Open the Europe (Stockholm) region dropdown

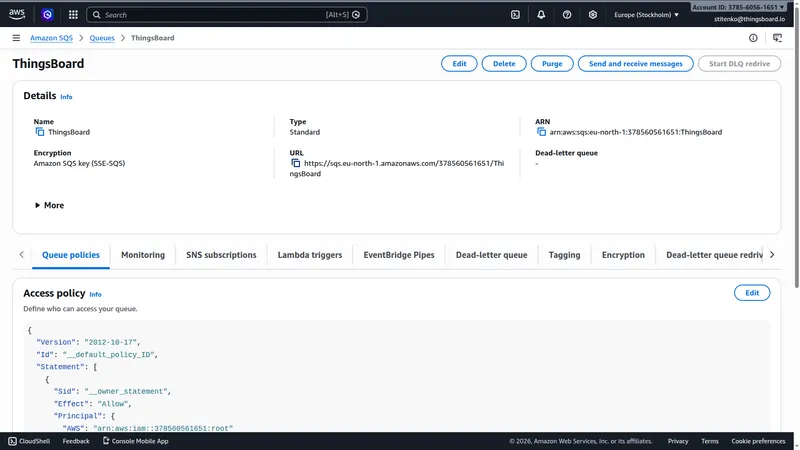pyautogui.click(x=646, y=15)
